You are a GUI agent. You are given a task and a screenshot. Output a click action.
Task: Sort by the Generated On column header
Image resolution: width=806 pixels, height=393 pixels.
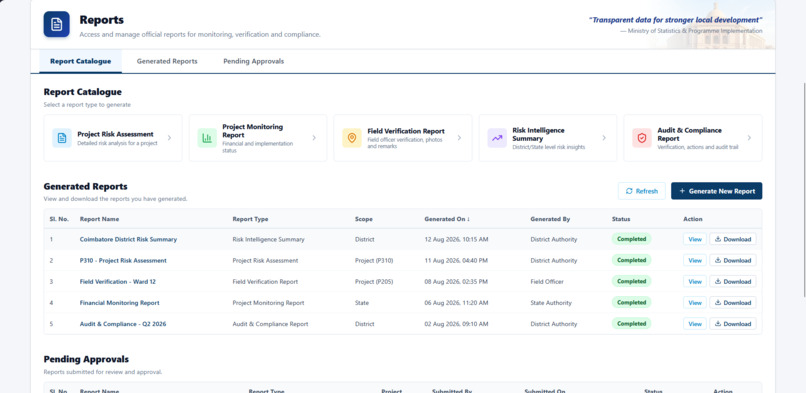447,219
